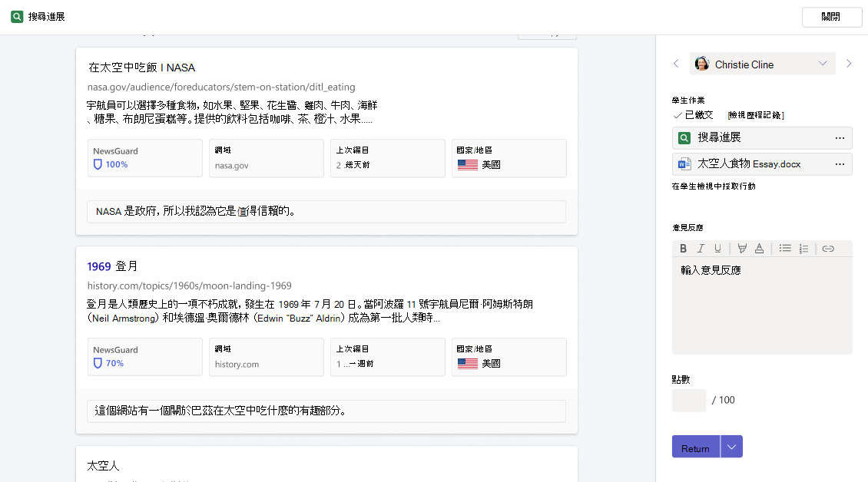The width and height of the screenshot is (868, 482).
Task: Click the student note starting NASA 是政府
Action: (x=326, y=211)
